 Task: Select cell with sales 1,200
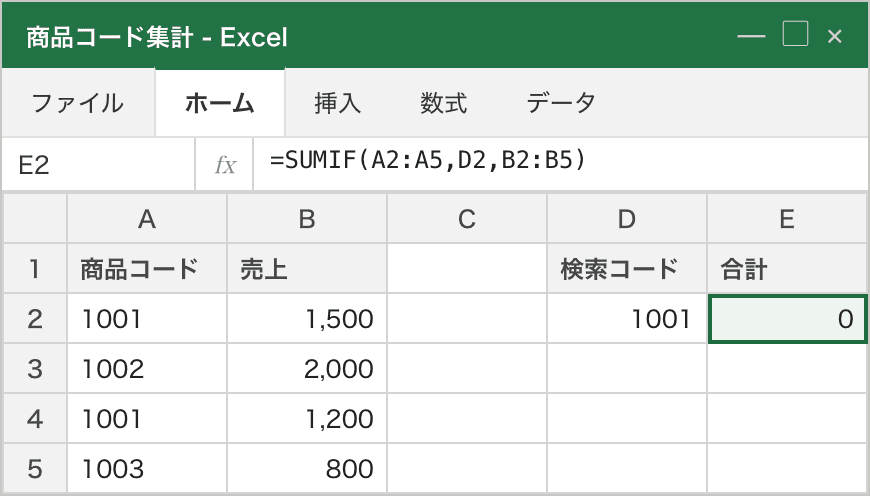coord(307,418)
